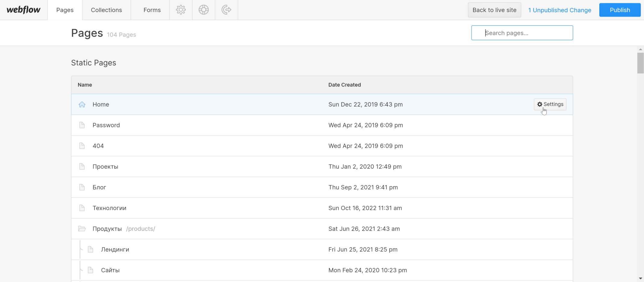Viewport: 644px width, 282px height.
Task: Click the scrollbar down arrow
Action: click(x=640, y=278)
